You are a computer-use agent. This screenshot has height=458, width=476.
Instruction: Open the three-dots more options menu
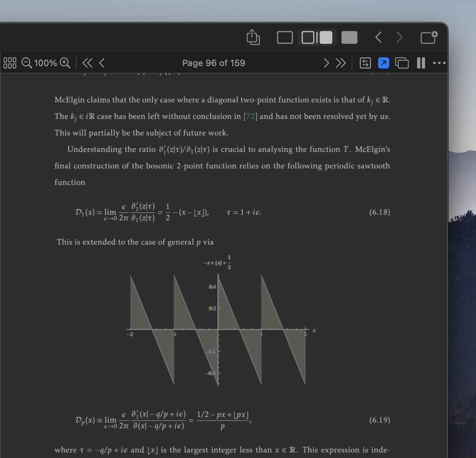click(x=439, y=63)
